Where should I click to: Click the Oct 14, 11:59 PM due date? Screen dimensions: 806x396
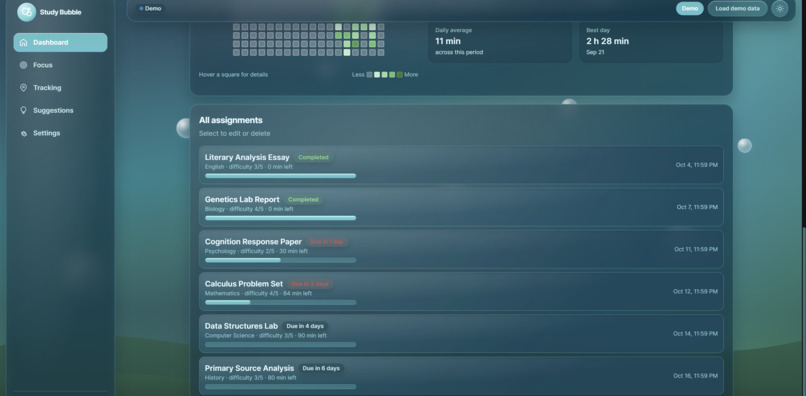click(695, 334)
